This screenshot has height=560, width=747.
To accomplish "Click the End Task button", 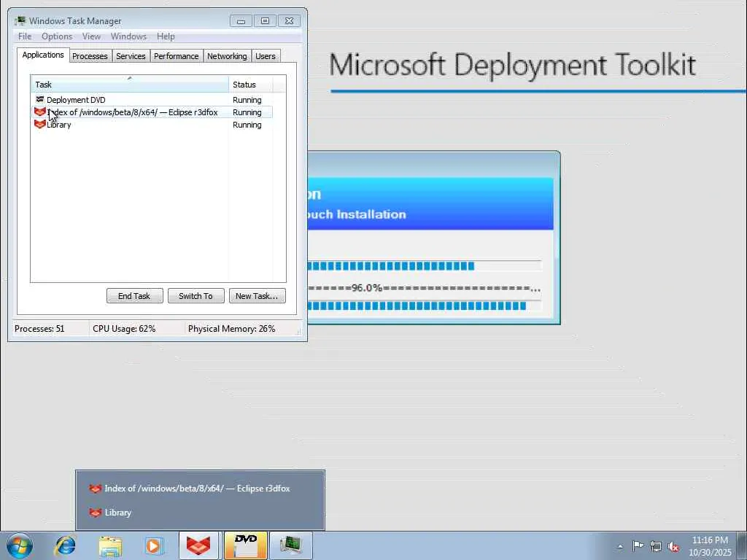I will (134, 296).
